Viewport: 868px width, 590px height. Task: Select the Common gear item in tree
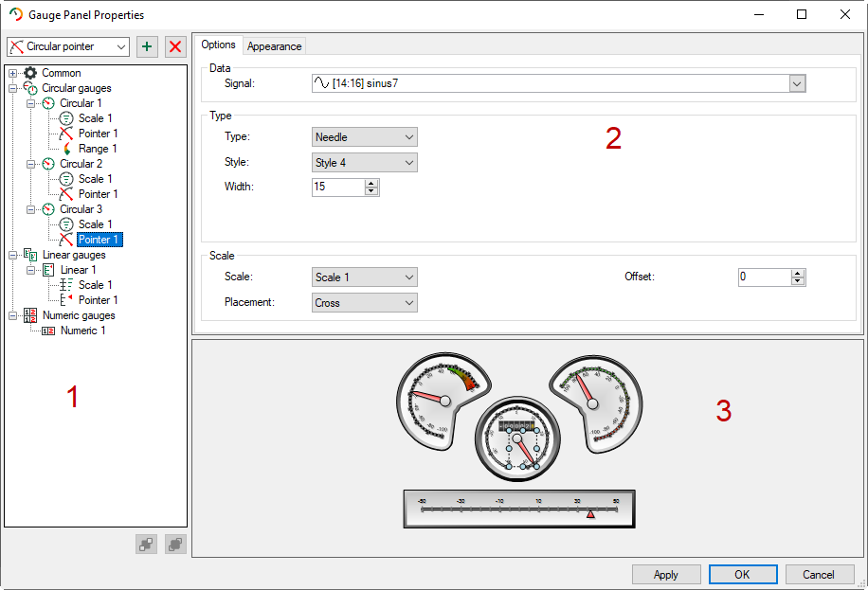point(61,73)
